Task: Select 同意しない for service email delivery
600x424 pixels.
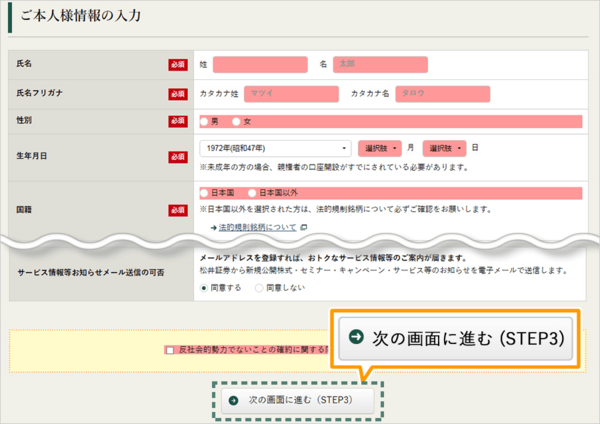Action: (259, 287)
